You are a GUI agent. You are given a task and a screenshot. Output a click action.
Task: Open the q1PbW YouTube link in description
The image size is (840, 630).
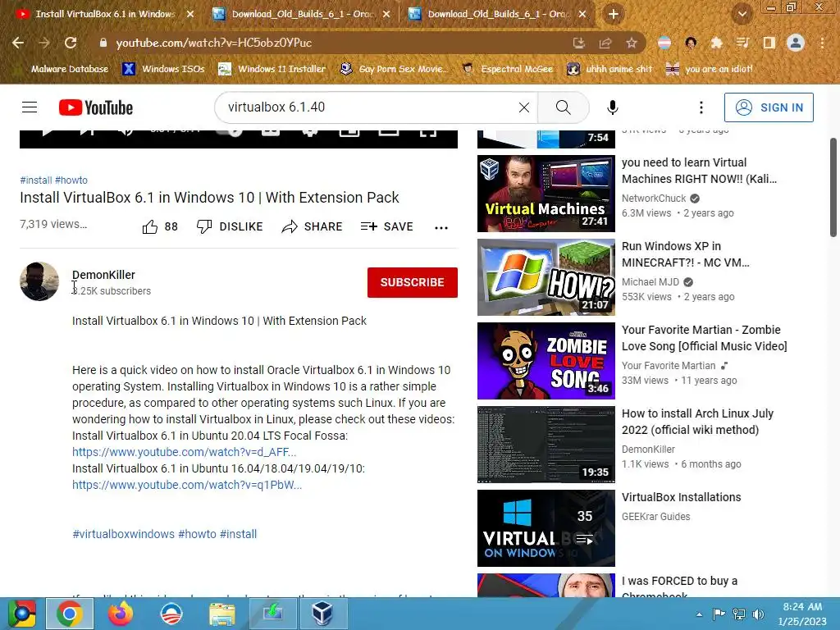tap(187, 485)
